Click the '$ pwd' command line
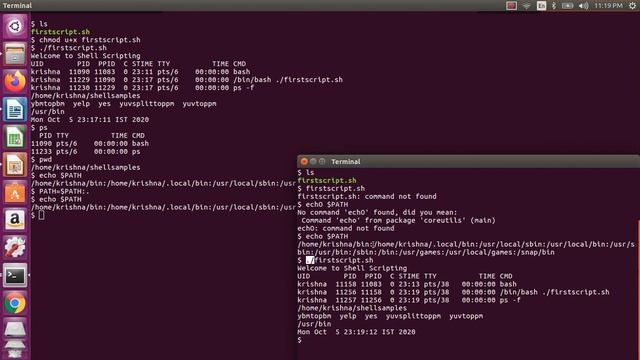The width and height of the screenshot is (640, 360). coord(41,160)
